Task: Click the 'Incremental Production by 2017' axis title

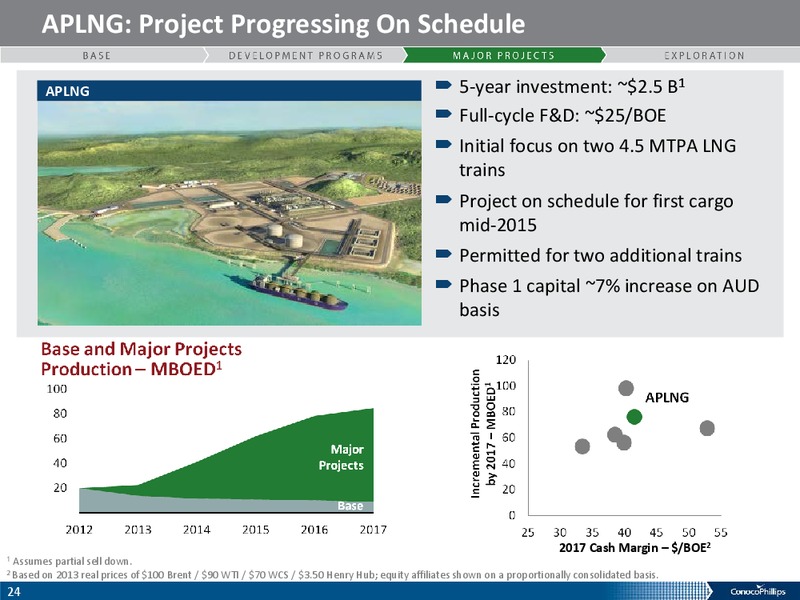Action: (x=482, y=433)
